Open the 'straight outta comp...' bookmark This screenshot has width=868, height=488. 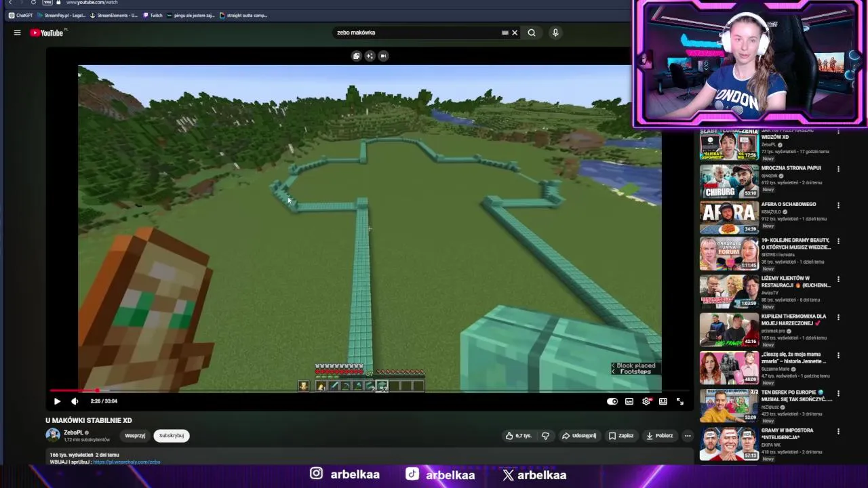243,15
